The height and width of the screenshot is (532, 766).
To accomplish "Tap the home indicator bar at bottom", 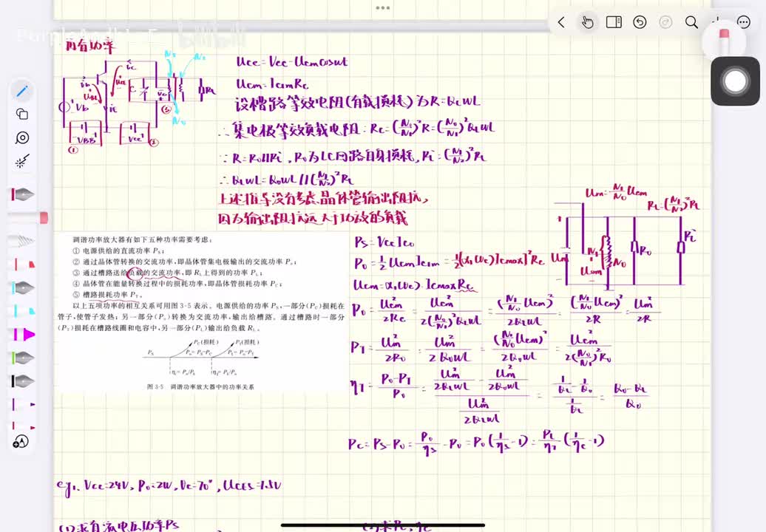I will point(382,525).
